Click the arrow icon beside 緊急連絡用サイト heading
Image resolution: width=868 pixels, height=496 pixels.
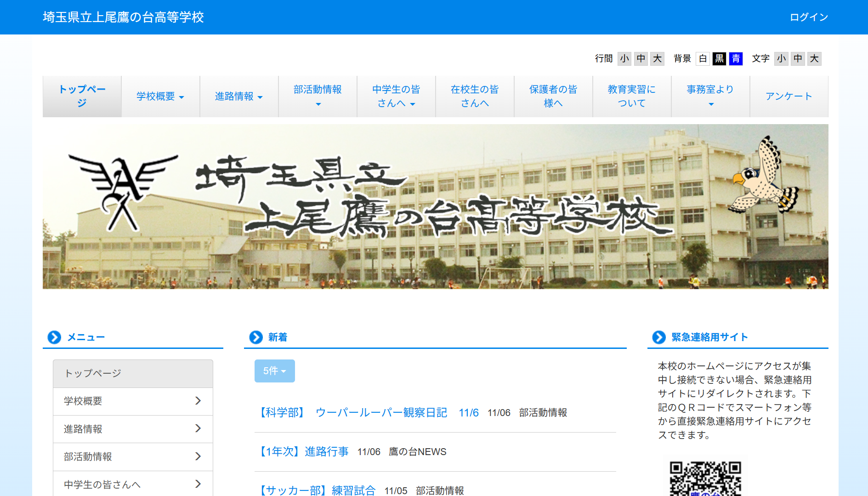point(659,337)
